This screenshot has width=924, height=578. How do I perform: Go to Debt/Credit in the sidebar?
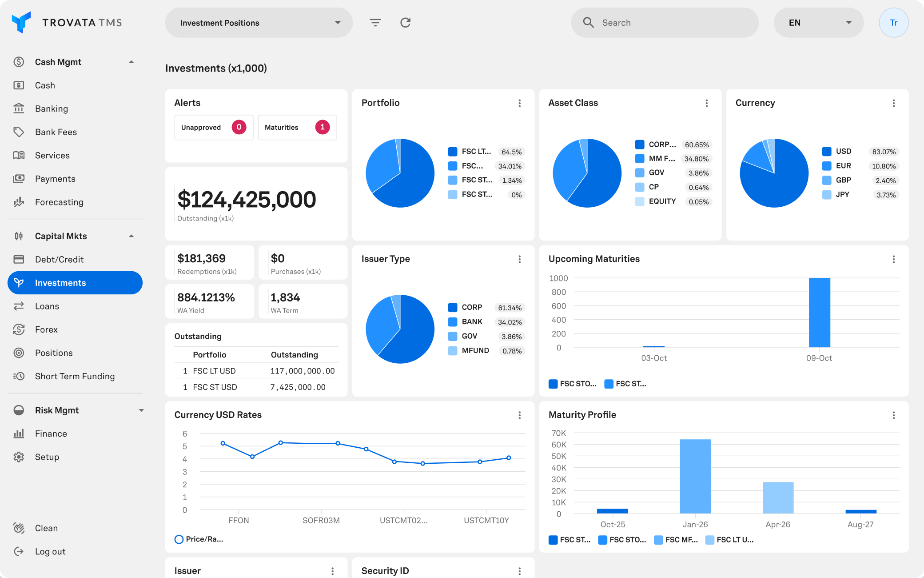[59, 260]
